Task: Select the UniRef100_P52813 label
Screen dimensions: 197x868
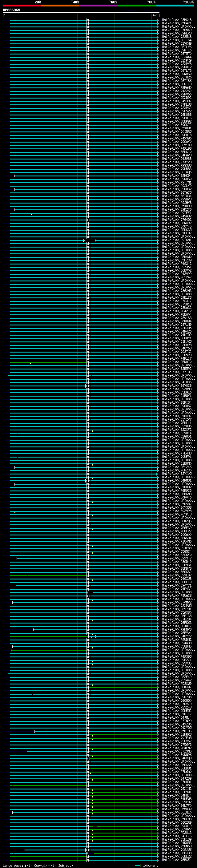Action: (x=177, y=833)
